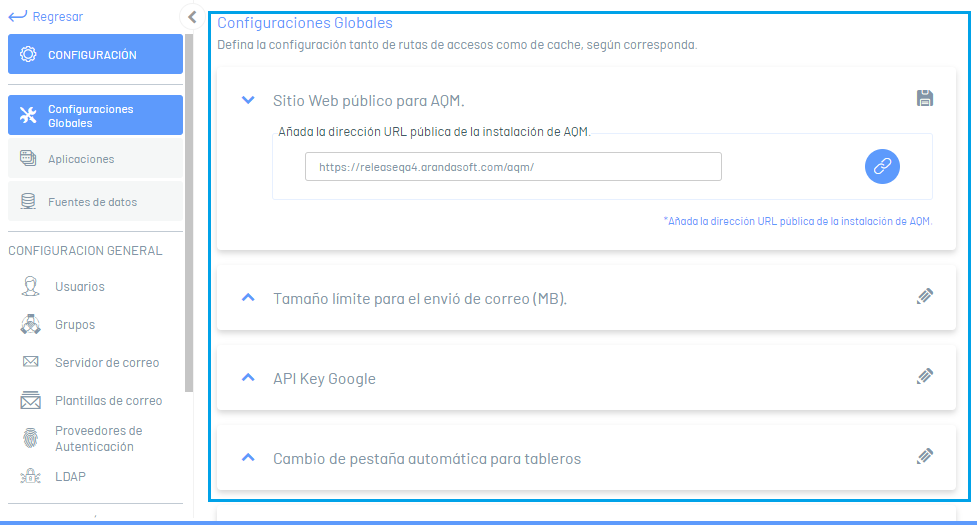Collapse the Sitio Web público para AQM section

click(x=248, y=100)
